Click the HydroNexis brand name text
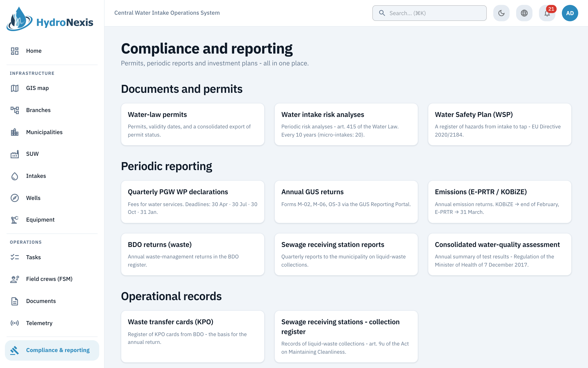 (65, 22)
